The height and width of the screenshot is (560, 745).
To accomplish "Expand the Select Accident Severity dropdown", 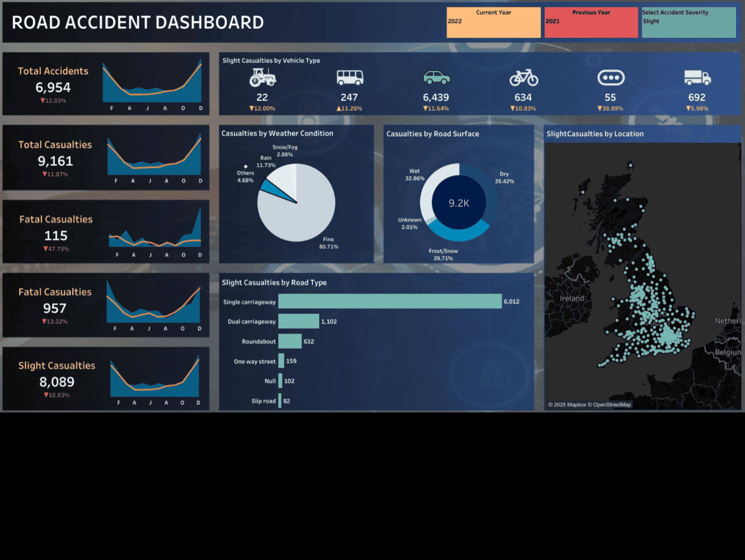I will point(688,22).
